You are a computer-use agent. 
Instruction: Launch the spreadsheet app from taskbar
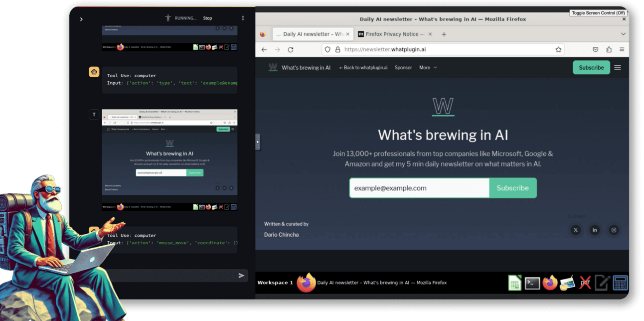tap(514, 283)
